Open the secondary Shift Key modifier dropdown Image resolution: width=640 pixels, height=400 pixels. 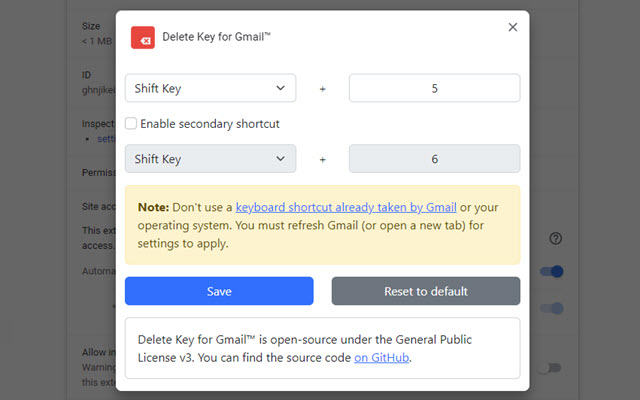[x=210, y=158]
